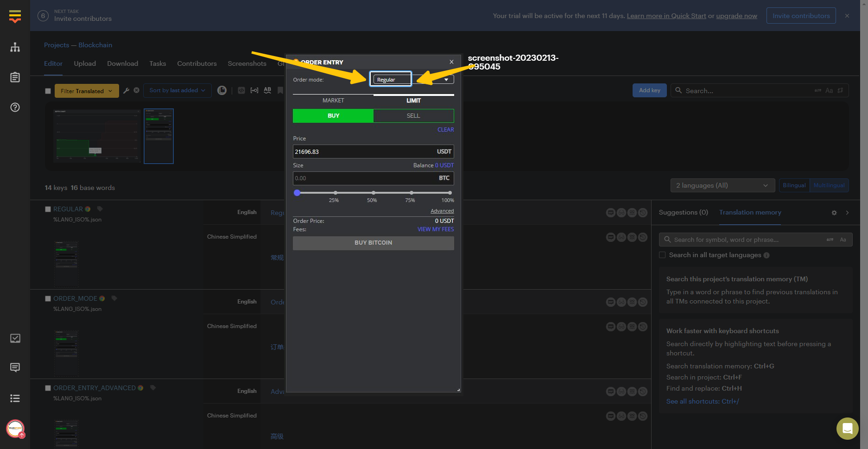This screenshot has width=868, height=449.
Task: Open the editor settings wrench icon
Action: click(x=127, y=90)
